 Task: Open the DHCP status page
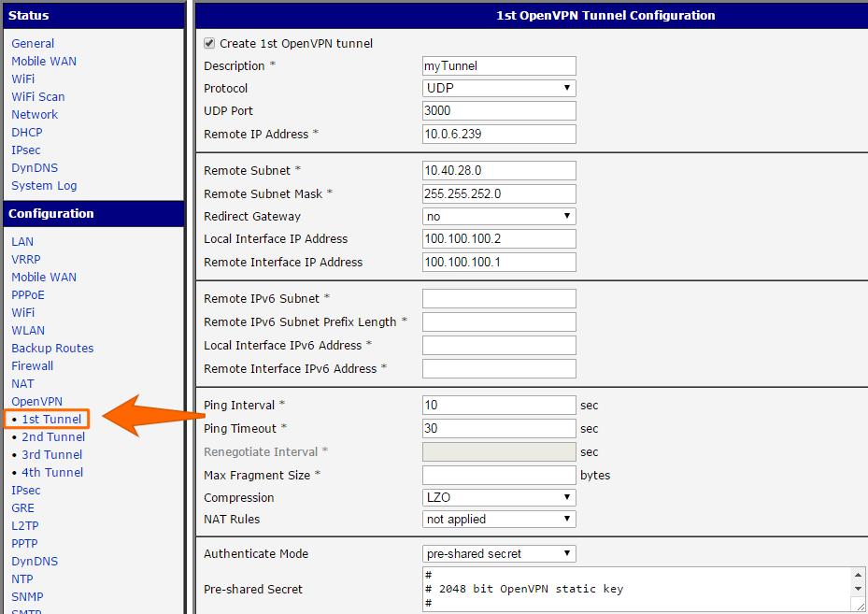coord(26,132)
